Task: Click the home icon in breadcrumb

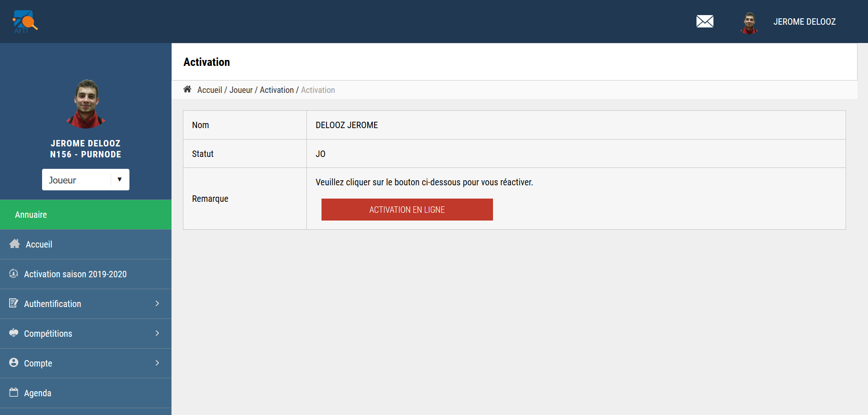Action: (187, 89)
